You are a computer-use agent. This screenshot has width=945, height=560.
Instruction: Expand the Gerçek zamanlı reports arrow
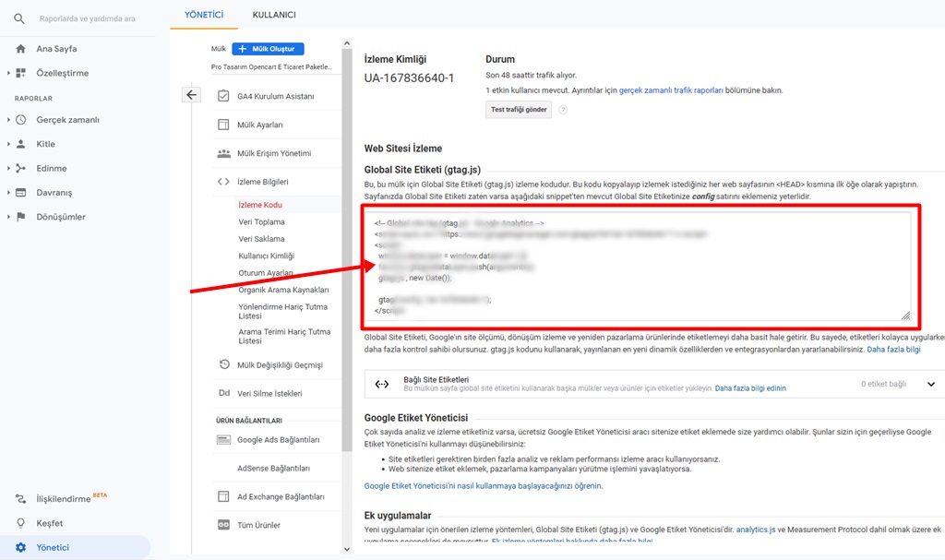[8, 120]
